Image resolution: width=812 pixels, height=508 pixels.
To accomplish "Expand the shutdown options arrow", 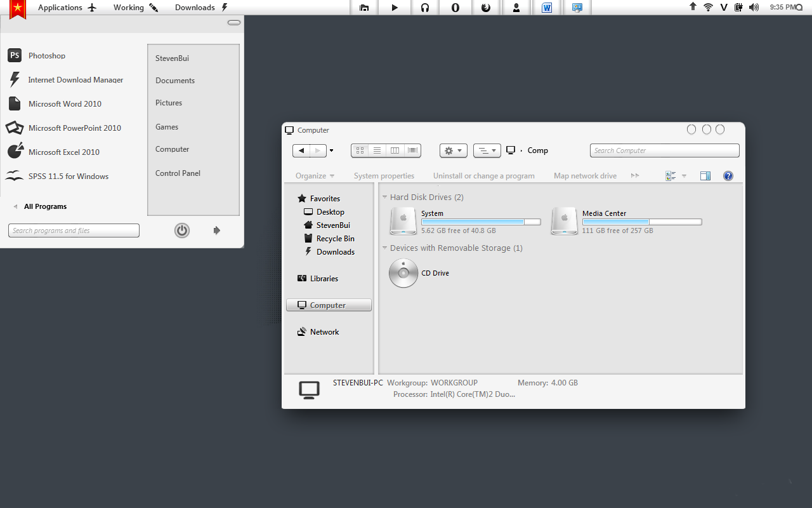I will (217, 231).
